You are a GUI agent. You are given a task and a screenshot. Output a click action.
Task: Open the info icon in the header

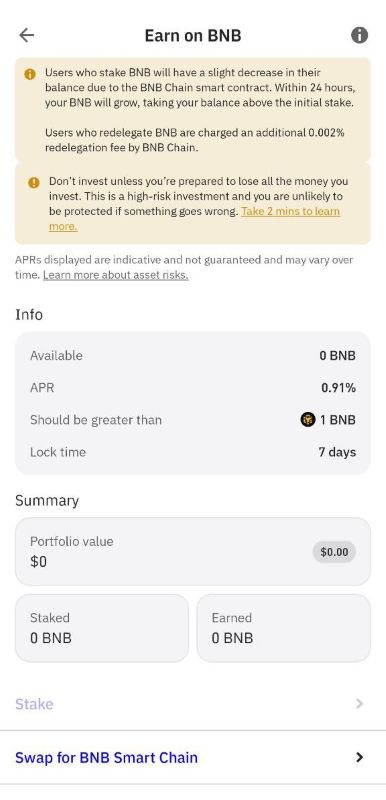(x=359, y=35)
